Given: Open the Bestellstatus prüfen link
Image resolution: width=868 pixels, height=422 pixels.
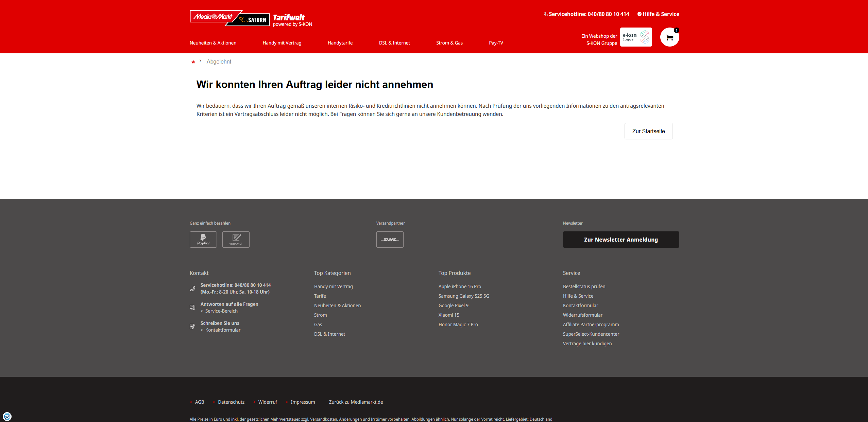Looking at the screenshot, I should (x=584, y=286).
